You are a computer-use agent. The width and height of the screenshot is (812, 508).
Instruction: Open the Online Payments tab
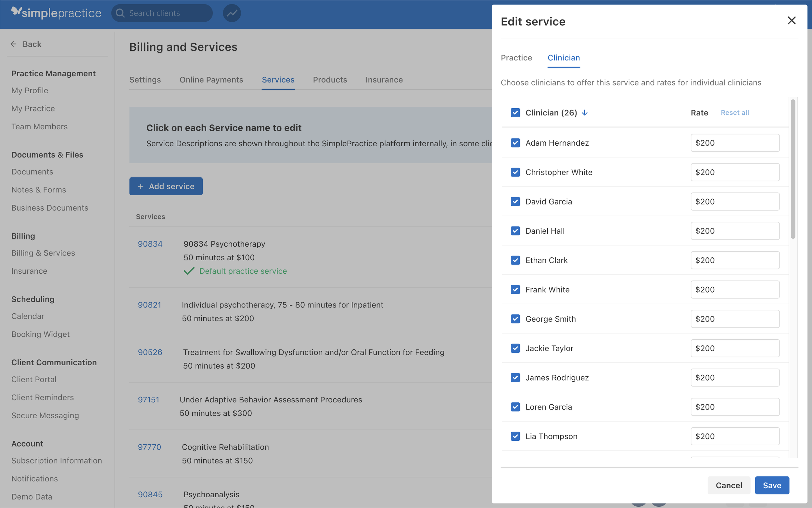[x=211, y=80]
